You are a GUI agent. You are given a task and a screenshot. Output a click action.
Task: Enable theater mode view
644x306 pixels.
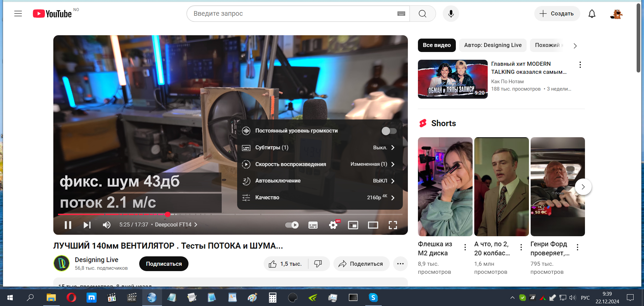[373, 225]
